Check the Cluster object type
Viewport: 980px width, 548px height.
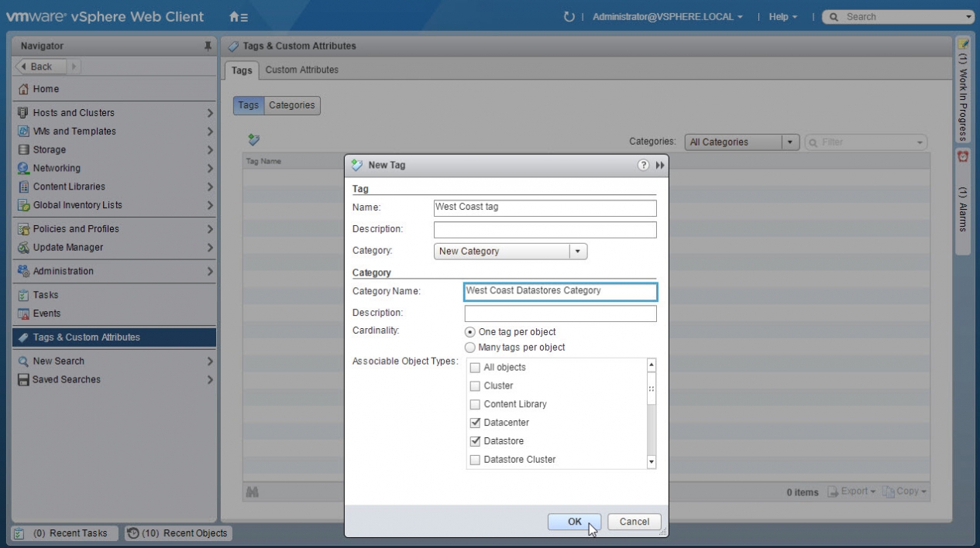(476, 385)
